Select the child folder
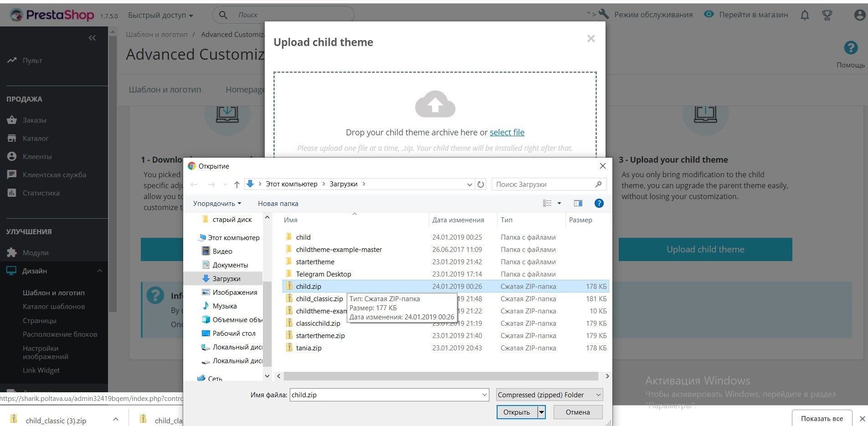868x426 pixels. pos(303,237)
